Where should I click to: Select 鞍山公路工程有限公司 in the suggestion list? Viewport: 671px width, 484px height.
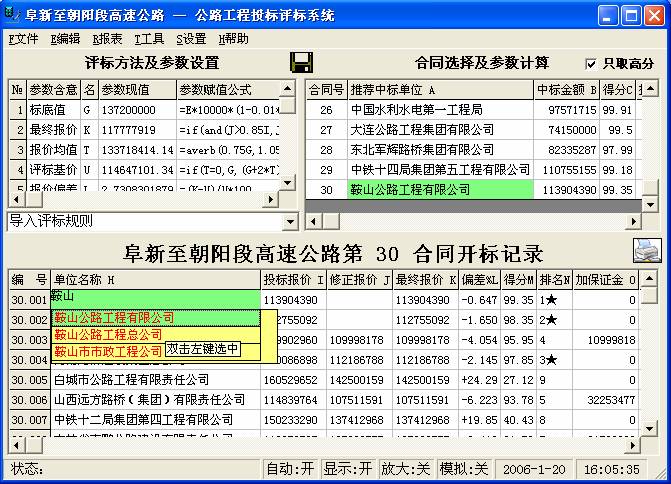point(156,318)
